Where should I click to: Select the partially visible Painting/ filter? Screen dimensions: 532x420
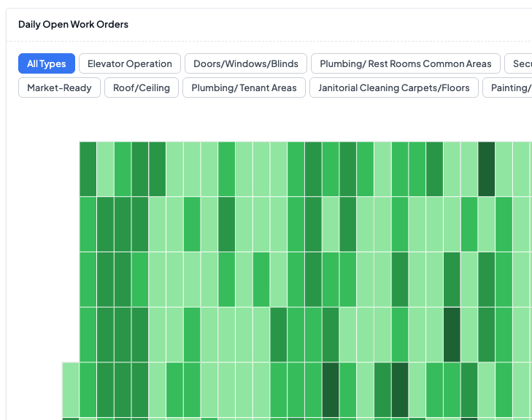[508, 87]
